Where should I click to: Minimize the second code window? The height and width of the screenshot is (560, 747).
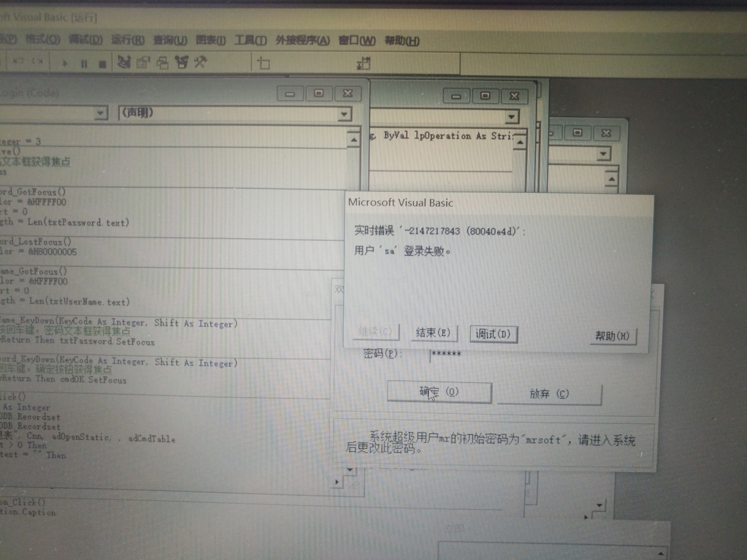pyautogui.click(x=456, y=96)
